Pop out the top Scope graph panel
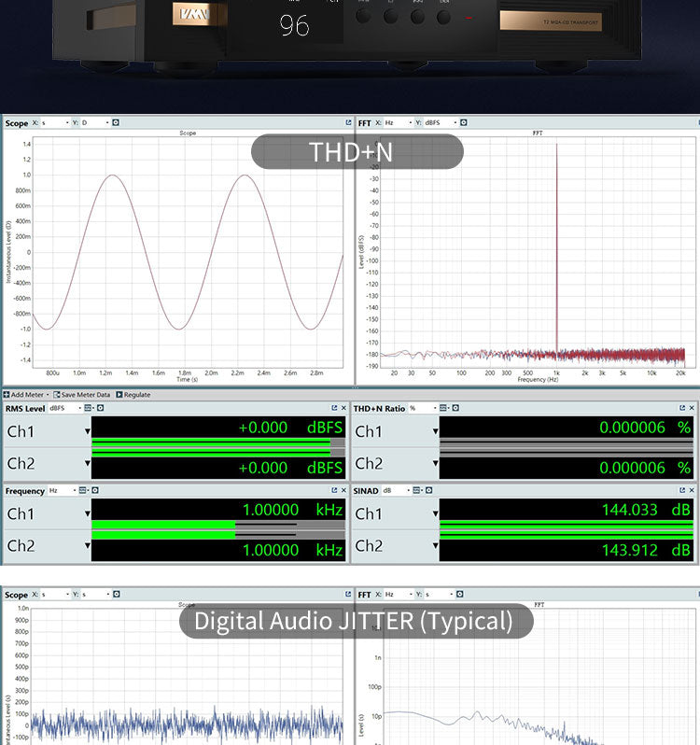The width and height of the screenshot is (700, 745). pyautogui.click(x=348, y=122)
